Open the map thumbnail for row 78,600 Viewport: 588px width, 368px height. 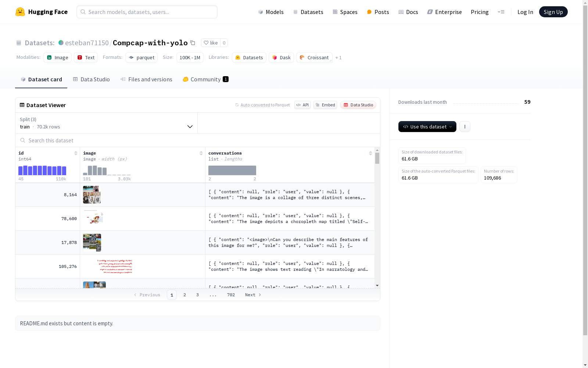tap(93, 219)
